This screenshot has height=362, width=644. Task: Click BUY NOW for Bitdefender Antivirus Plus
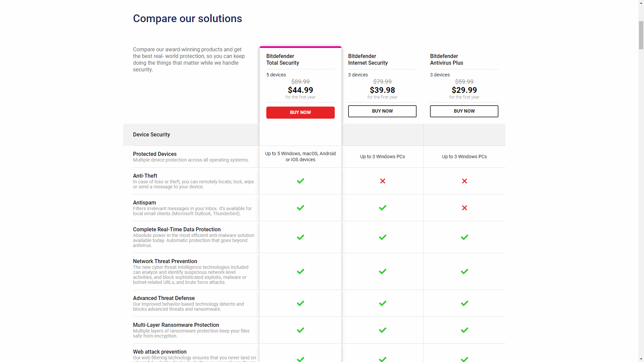pyautogui.click(x=464, y=111)
